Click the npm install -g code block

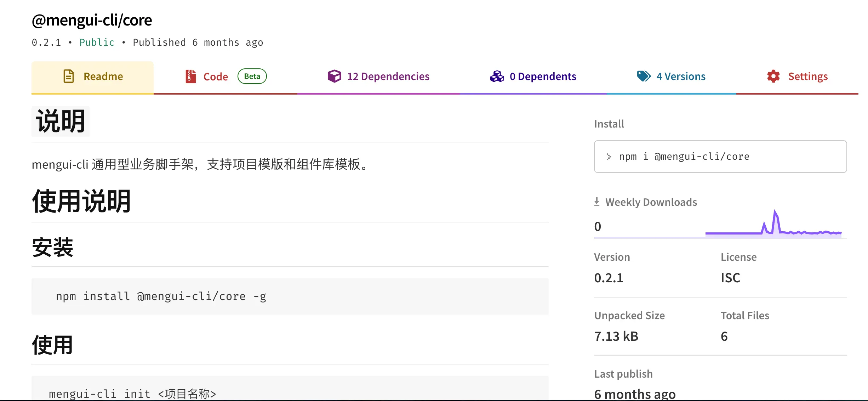(290, 296)
